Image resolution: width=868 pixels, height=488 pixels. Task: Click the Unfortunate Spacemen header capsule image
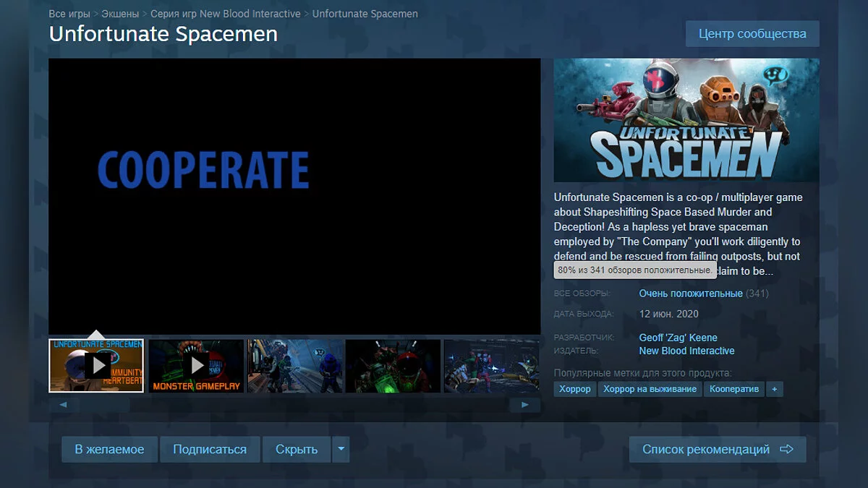tap(686, 120)
